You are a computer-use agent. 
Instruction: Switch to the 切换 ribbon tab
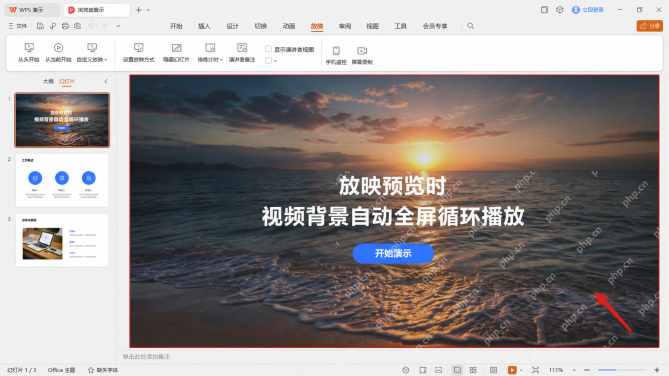click(261, 26)
